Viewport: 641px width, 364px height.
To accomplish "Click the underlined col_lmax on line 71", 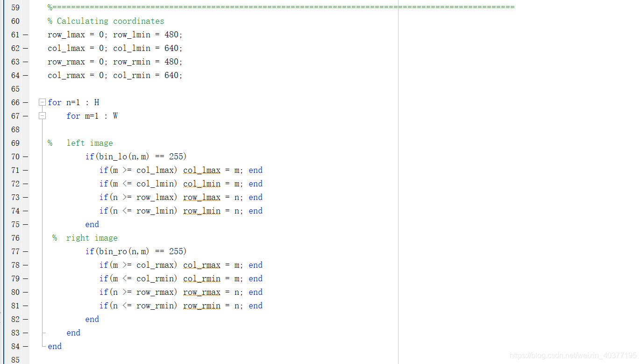I will click(x=202, y=170).
